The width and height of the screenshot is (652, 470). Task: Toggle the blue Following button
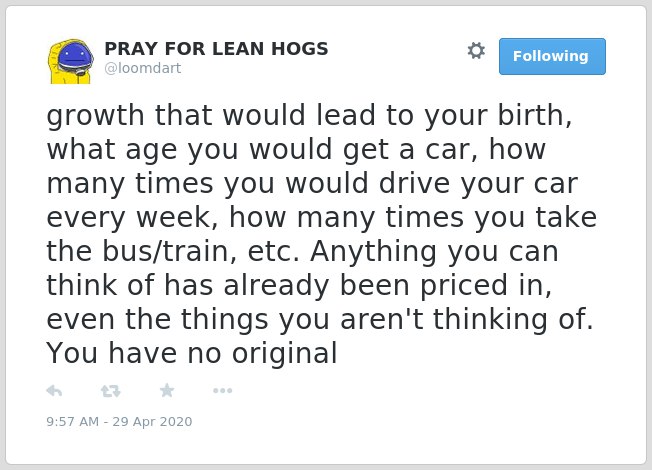552,56
